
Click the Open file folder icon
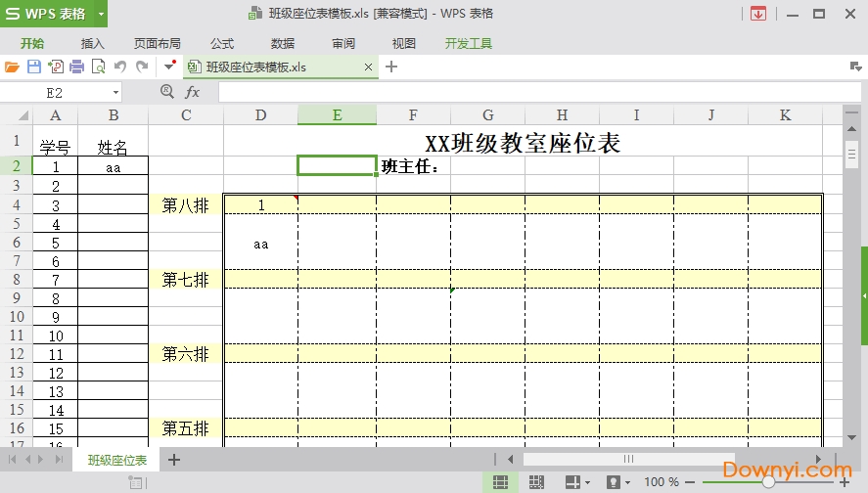click(12, 67)
